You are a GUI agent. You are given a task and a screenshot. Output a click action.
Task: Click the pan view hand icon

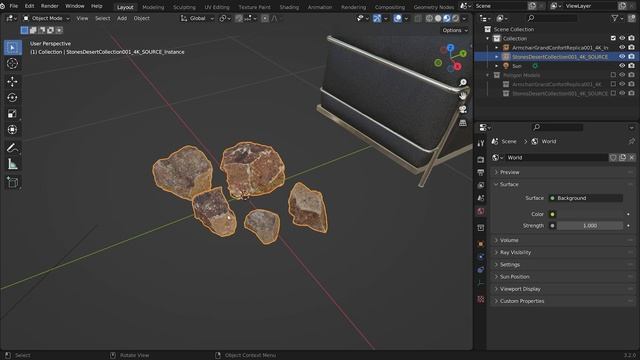(x=463, y=96)
